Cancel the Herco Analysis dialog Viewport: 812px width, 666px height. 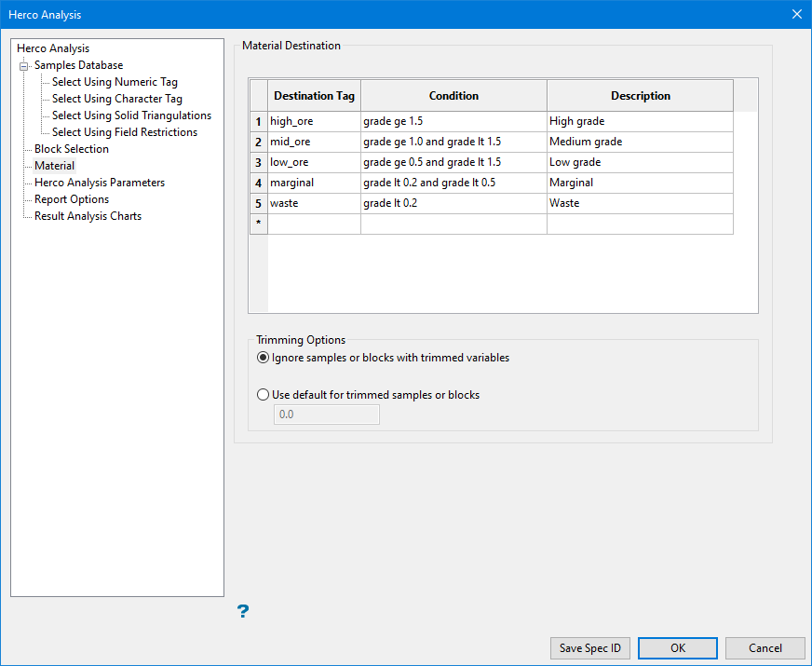click(x=765, y=648)
